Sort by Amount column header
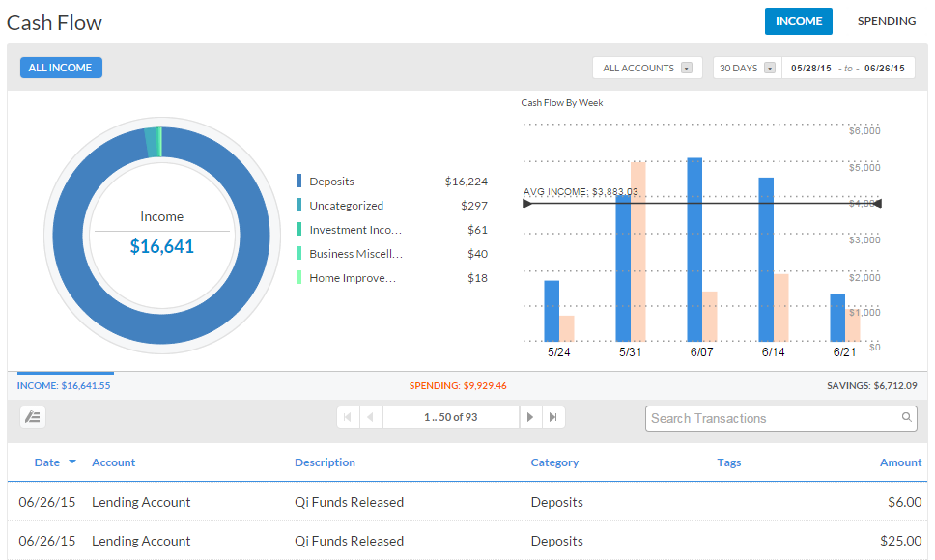 (x=900, y=462)
